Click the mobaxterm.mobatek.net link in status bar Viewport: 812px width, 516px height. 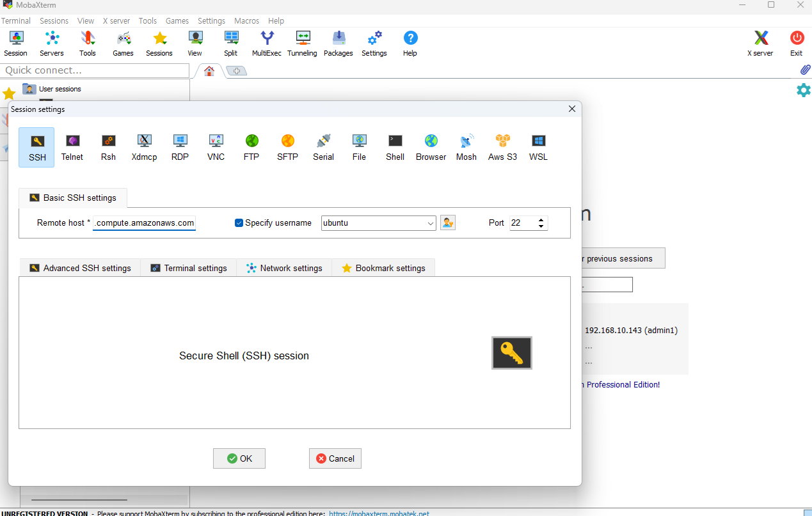(x=379, y=513)
